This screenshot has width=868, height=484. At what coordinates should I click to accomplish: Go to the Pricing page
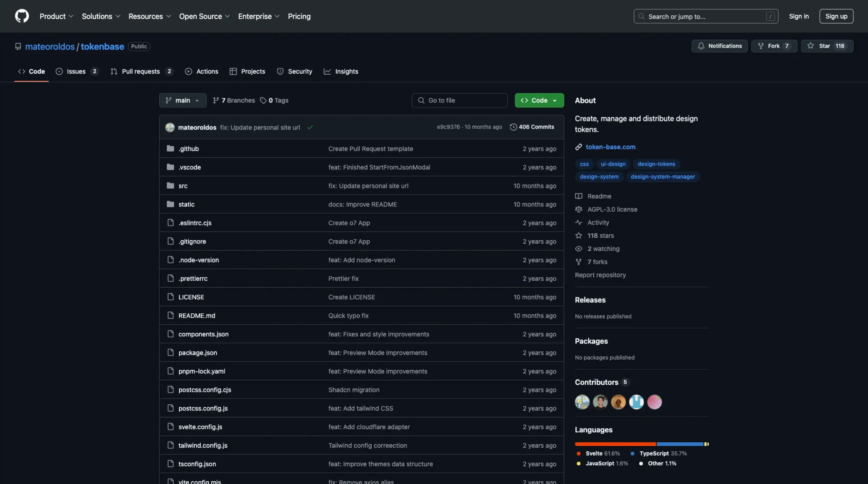click(299, 16)
